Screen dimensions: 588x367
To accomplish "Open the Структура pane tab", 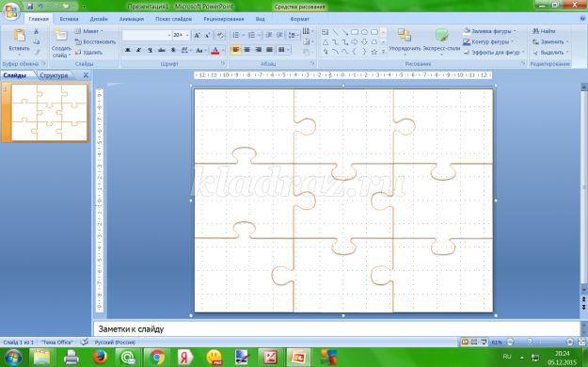I will click(x=54, y=75).
